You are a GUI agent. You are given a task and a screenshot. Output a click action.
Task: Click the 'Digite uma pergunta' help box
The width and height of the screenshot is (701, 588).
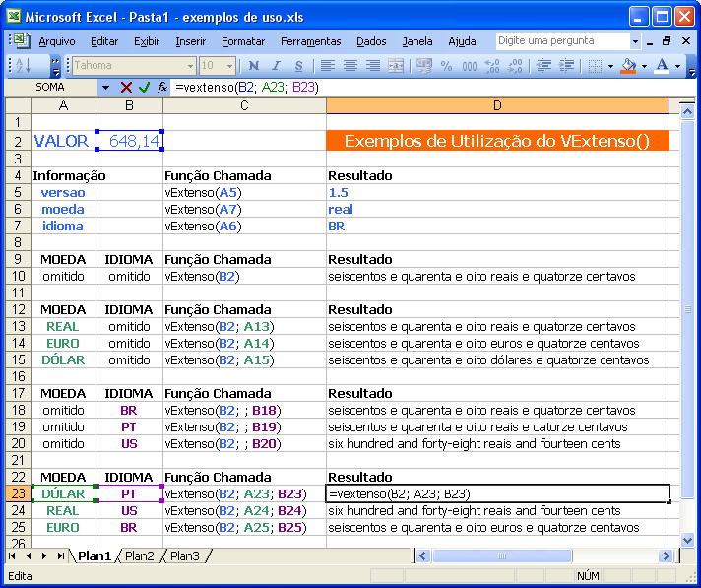tap(562, 41)
